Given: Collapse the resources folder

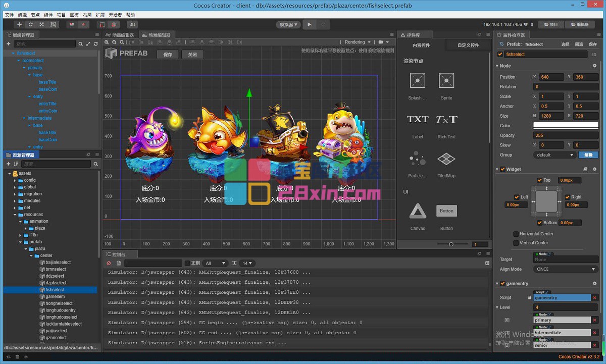Looking at the screenshot, I should [x=15, y=215].
